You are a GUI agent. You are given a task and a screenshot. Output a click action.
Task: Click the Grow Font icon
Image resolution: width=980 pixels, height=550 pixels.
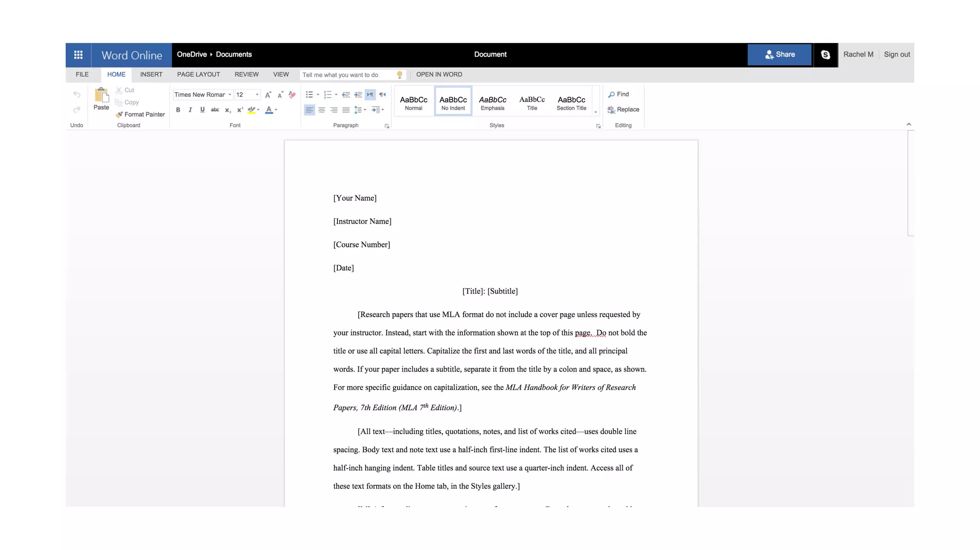[268, 95]
